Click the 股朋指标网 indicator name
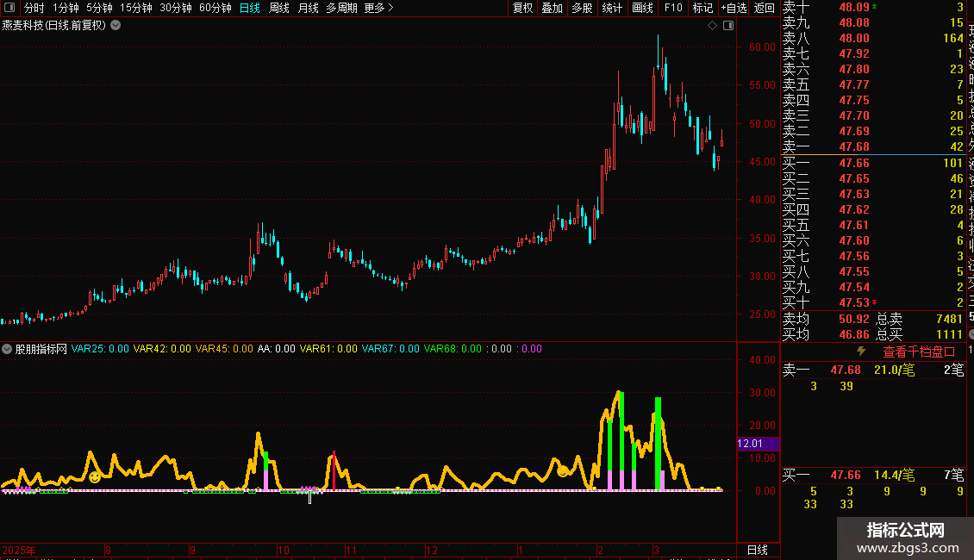Image resolution: width=974 pixels, height=560 pixels. (41, 349)
